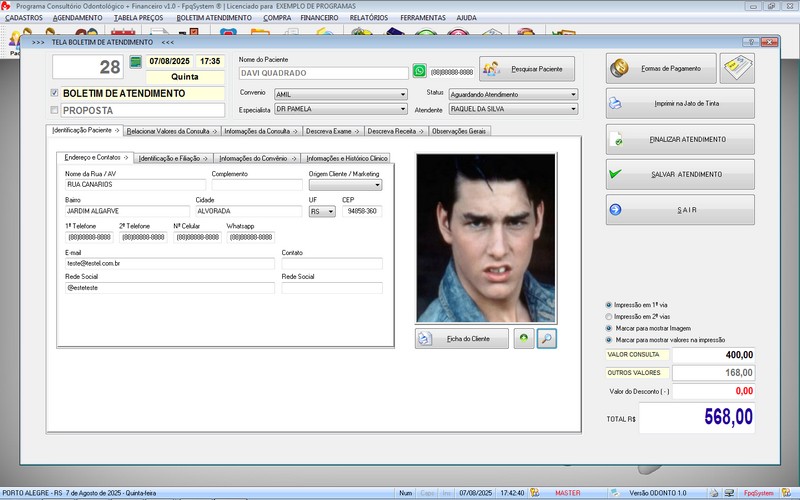Uncheck the Boletim de Atendimento checkbox

click(x=55, y=93)
